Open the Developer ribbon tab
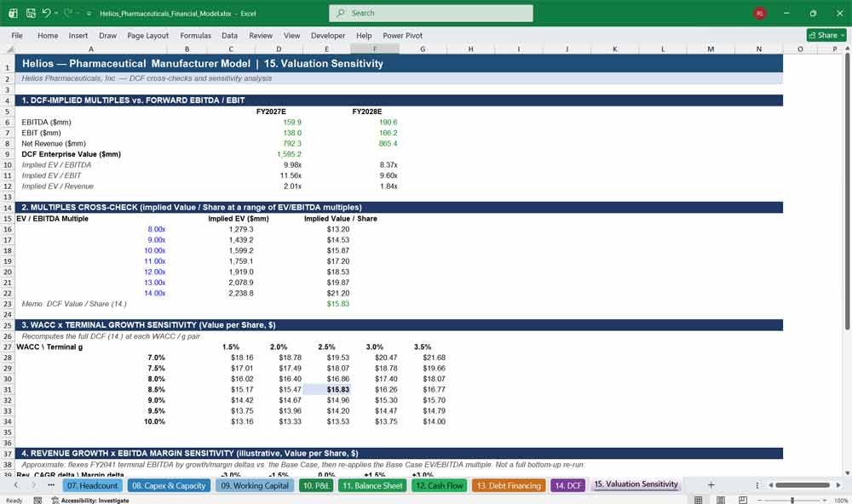The width and height of the screenshot is (852, 504). point(328,35)
